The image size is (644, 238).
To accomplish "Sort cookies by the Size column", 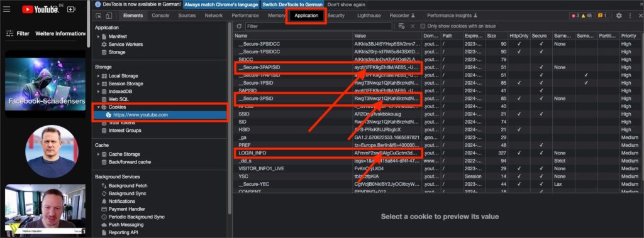I will [x=496, y=36].
